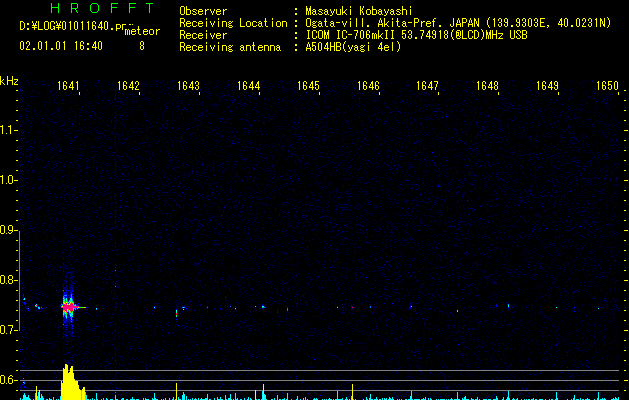The height and width of the screenshot is (400, 629).
Task: Click the HROFFT title text
Action: click(x=102, y=8)
